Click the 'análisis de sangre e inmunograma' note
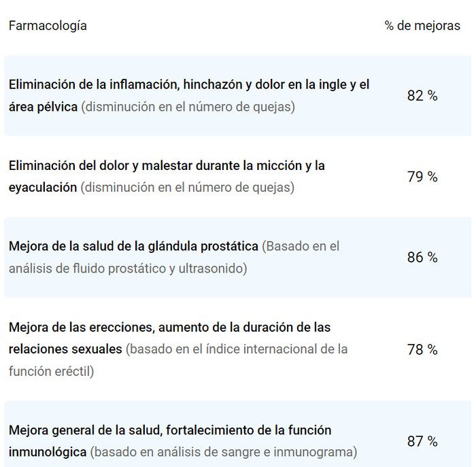This screenshot has height=467, width=476. coord(224,452)
